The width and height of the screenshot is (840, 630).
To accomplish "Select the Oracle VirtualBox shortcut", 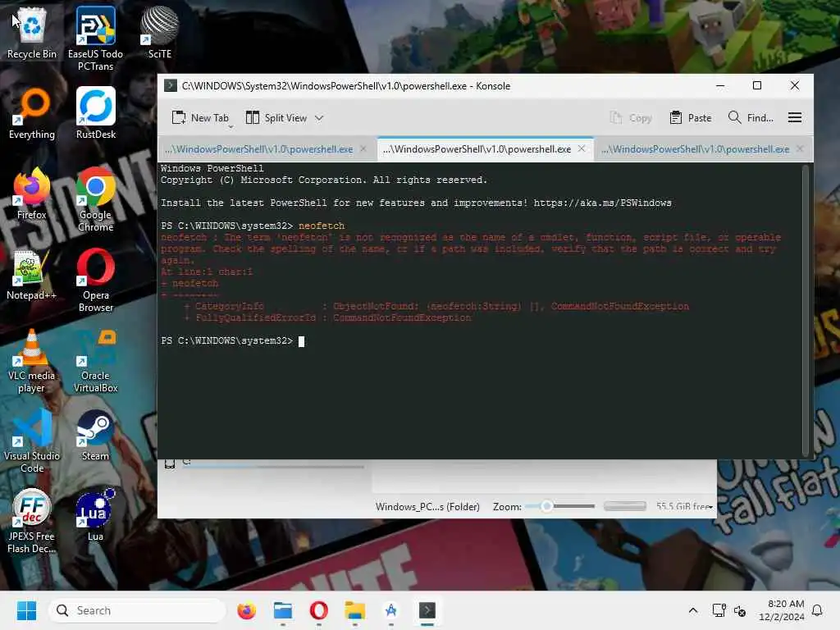I will pyautogui.click(x=96, y=360).
